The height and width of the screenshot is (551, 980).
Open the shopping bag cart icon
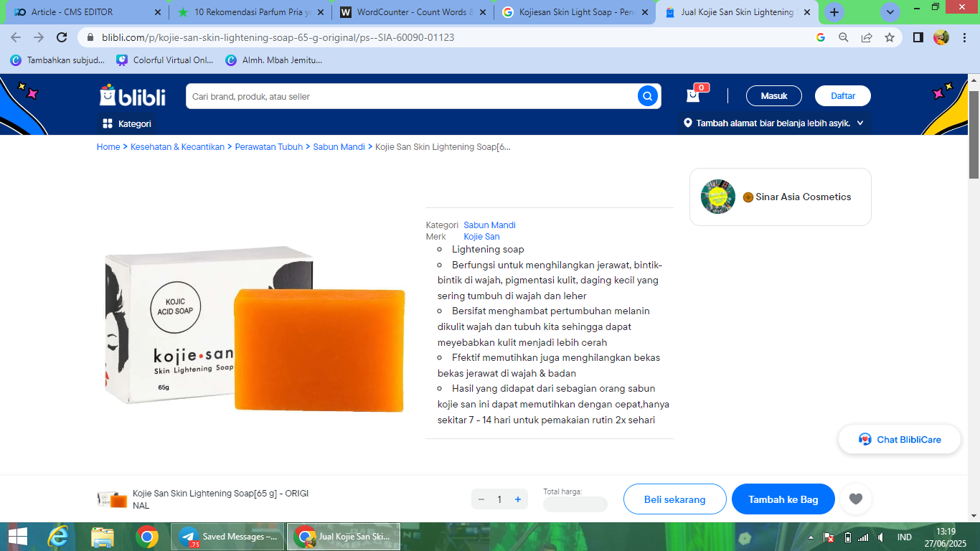click(x=693, y=95)
